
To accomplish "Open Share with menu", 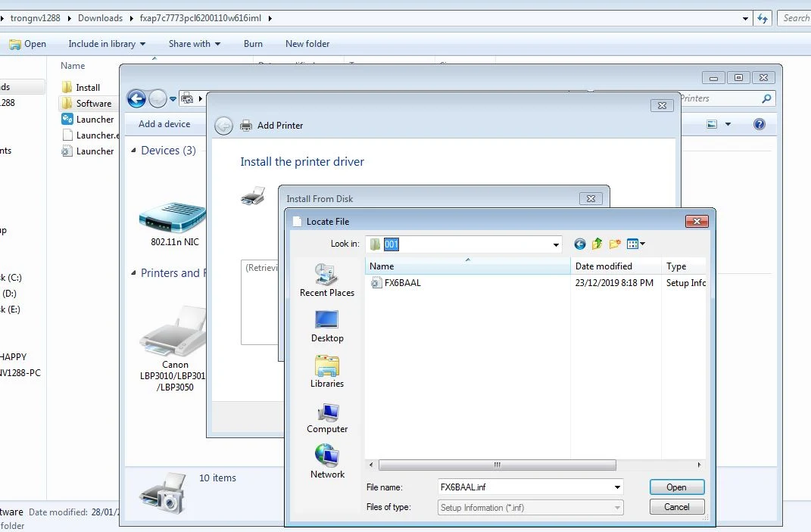I will click(195, 44).
